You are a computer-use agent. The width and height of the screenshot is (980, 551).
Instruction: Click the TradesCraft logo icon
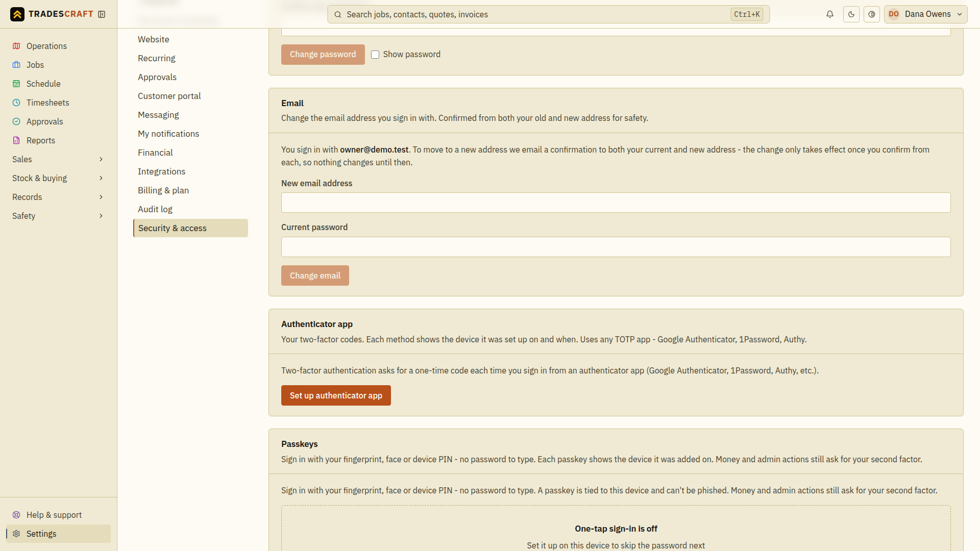pyautogui.click(x=17, y=14)
